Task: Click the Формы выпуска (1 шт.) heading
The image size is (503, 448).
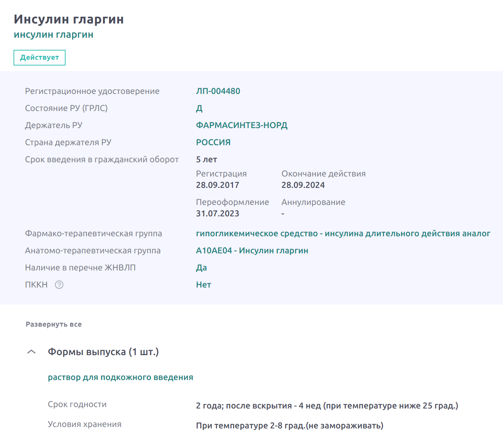Action: pos(103,352)
